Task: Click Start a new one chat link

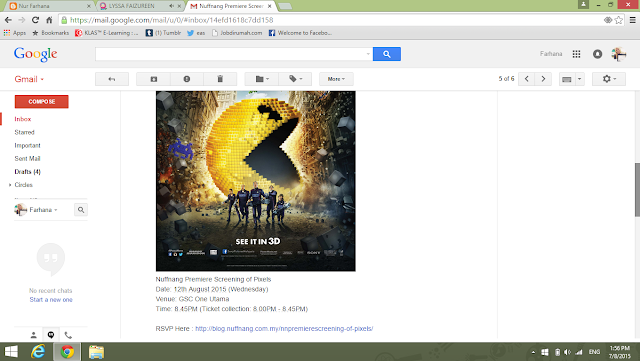Action: 51,300
